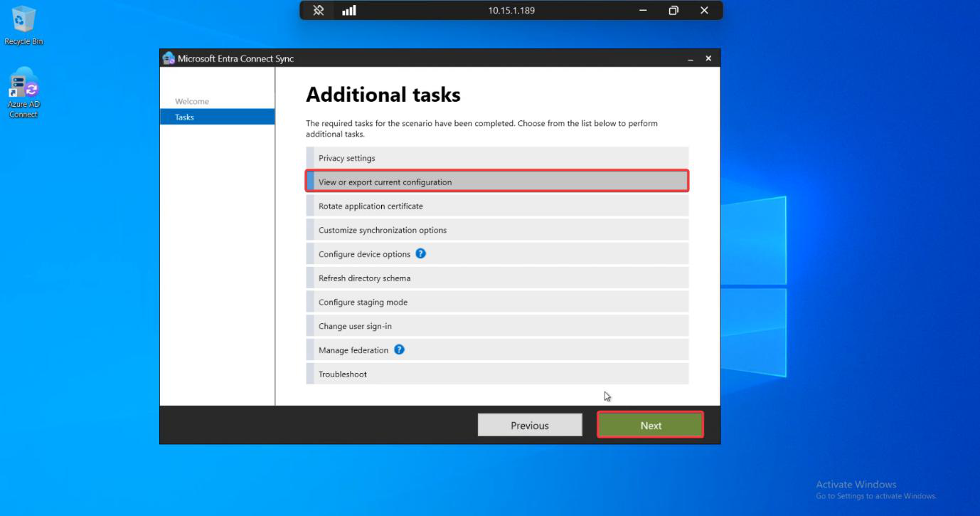Select Configure staging mode task
The image size is (980, 516).
pos(497,302)
